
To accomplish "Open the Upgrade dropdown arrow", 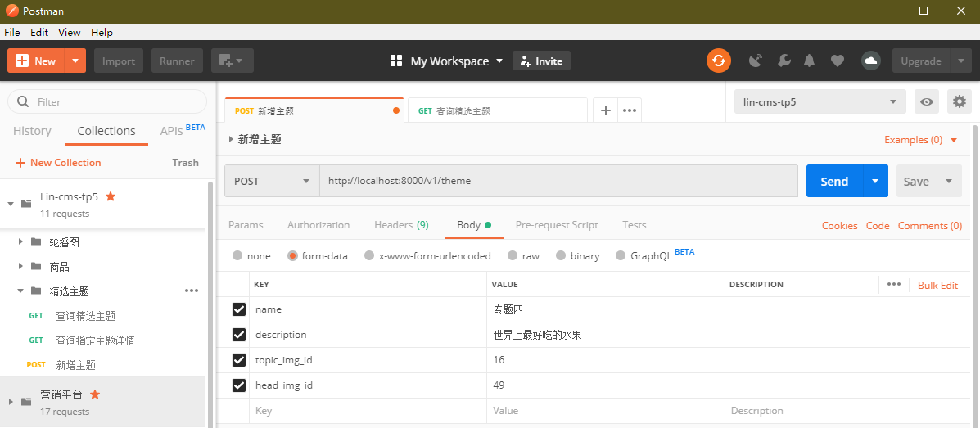I will click(x=960, y=61).
